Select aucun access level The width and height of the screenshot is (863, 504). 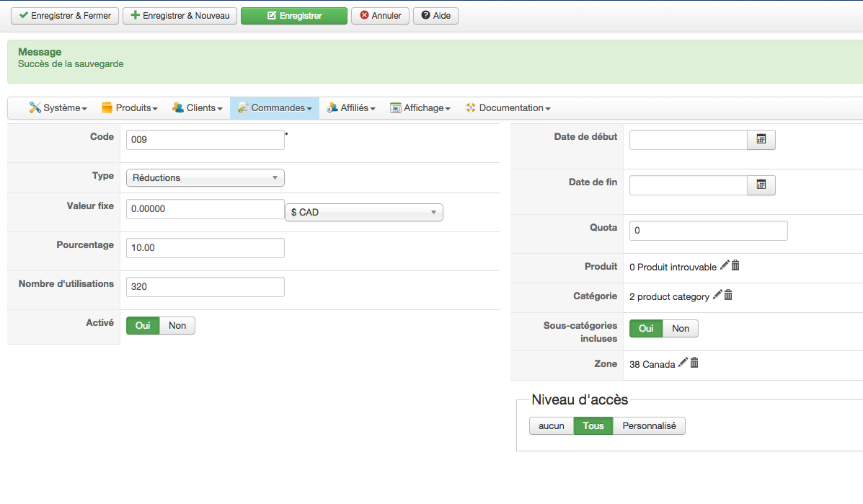pos(552,426)
